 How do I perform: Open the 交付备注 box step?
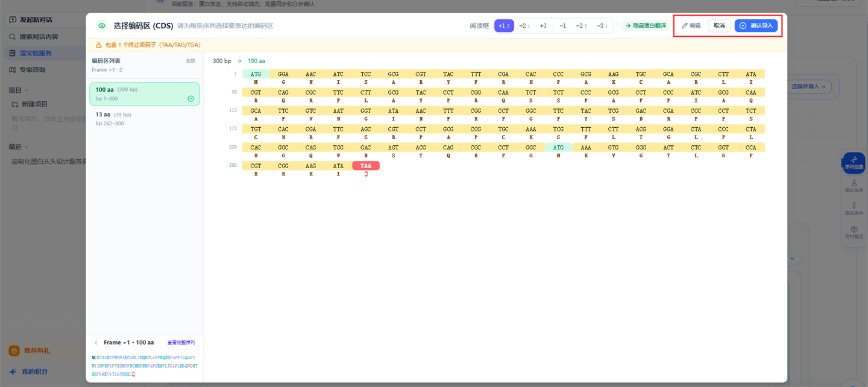854,232
